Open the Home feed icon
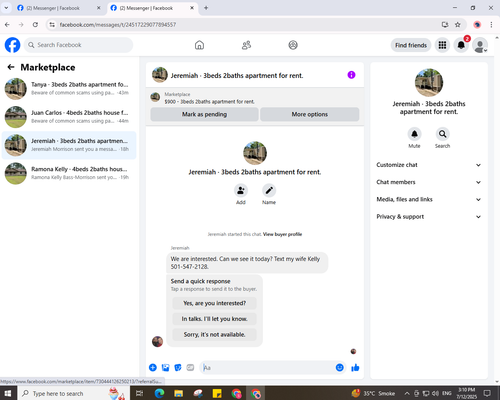Screen dimensions: 500x400 pyautogui.click(x=199, y=45)
